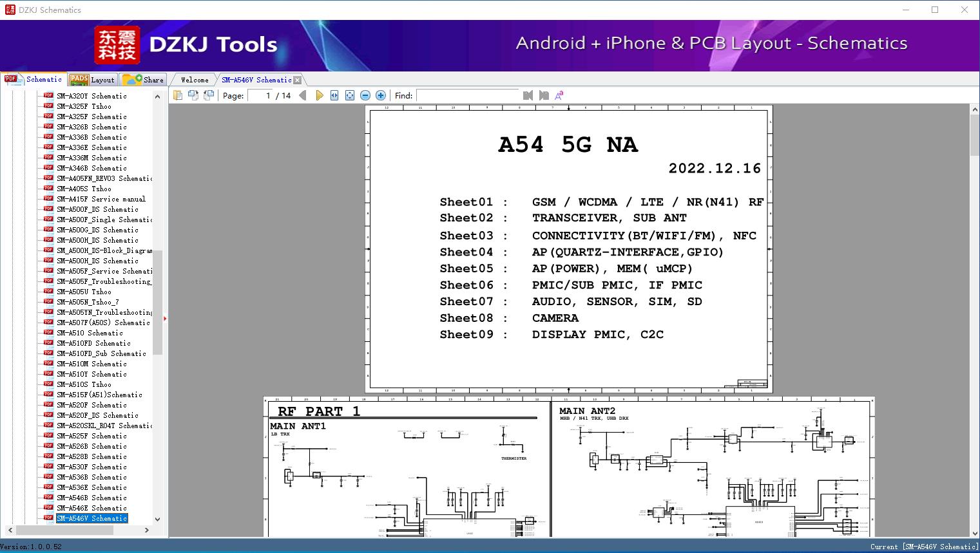The image size is (980, 553).
Task: Click the tree scroll-down arrow
Action: 157,520
